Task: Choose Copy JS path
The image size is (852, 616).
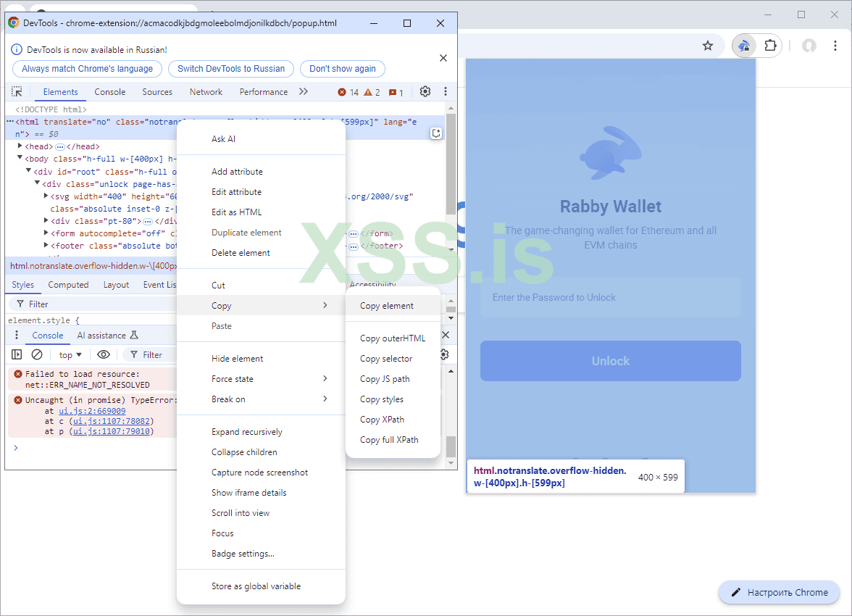Action: pos(393,379)
